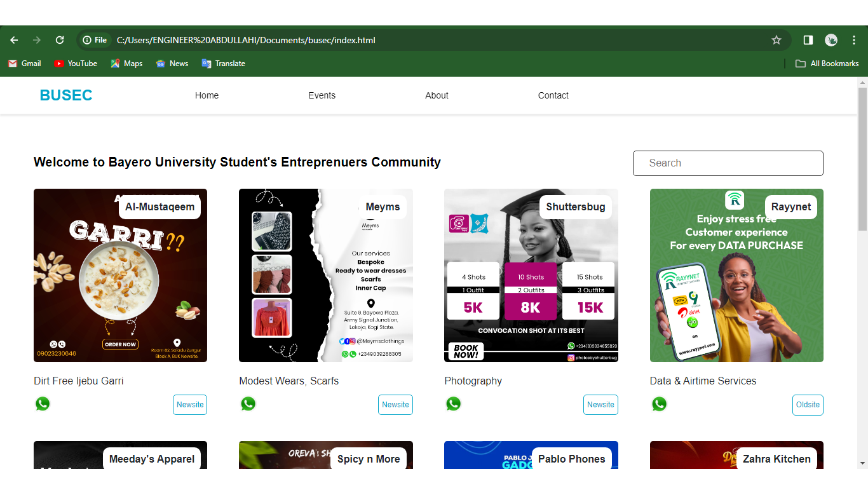Click the browser address bar URL
Viewport: 868px width, 488px height.
pyautogui.click(x=246, y=40)
